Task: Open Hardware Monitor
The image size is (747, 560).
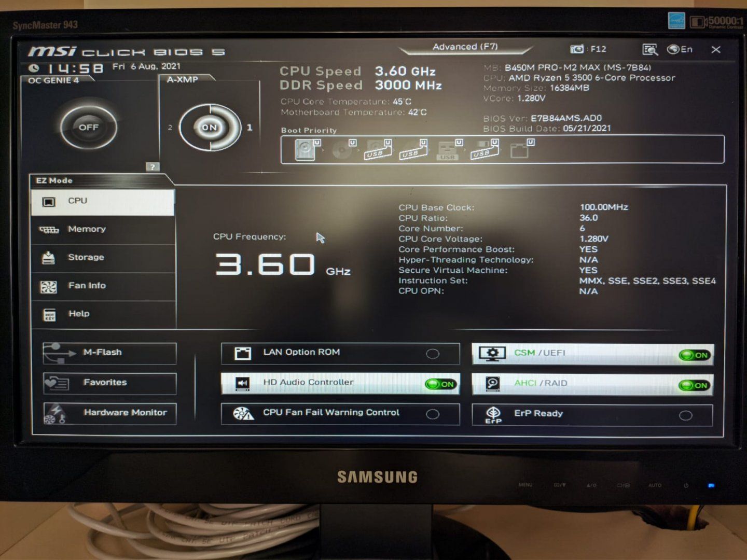Action: click(x=109, y=413)
